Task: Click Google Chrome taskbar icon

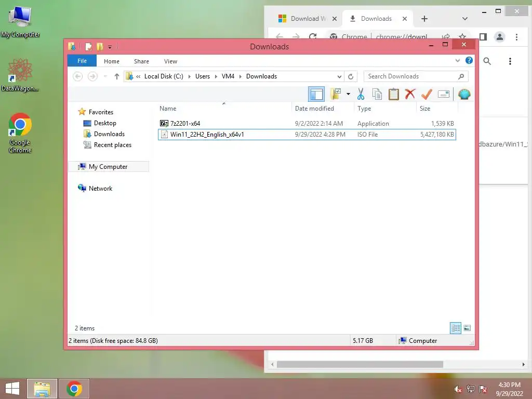Action: (x=74, y=389)
